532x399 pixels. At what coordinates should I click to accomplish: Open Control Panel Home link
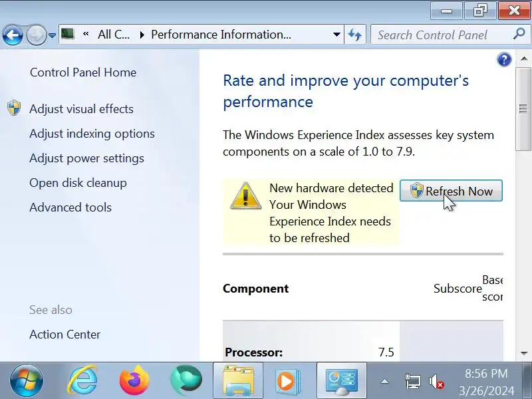coord(83,72)
